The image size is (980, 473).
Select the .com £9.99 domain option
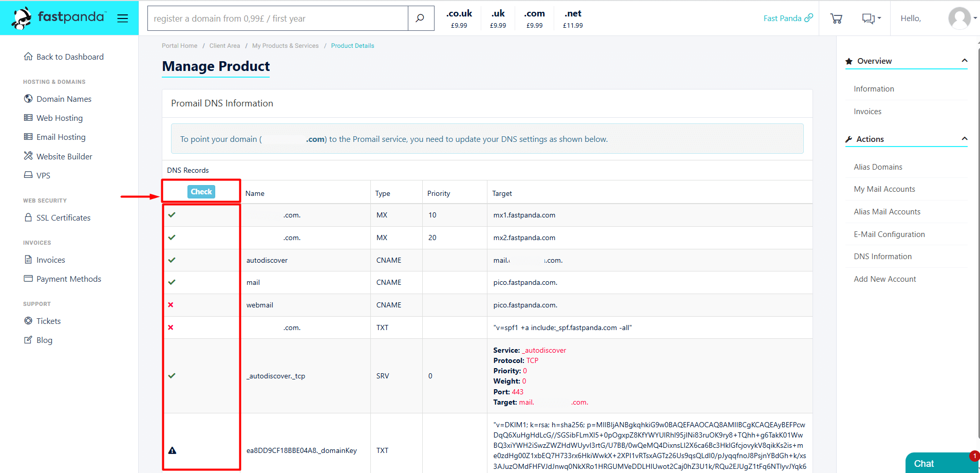pos(535,19)
